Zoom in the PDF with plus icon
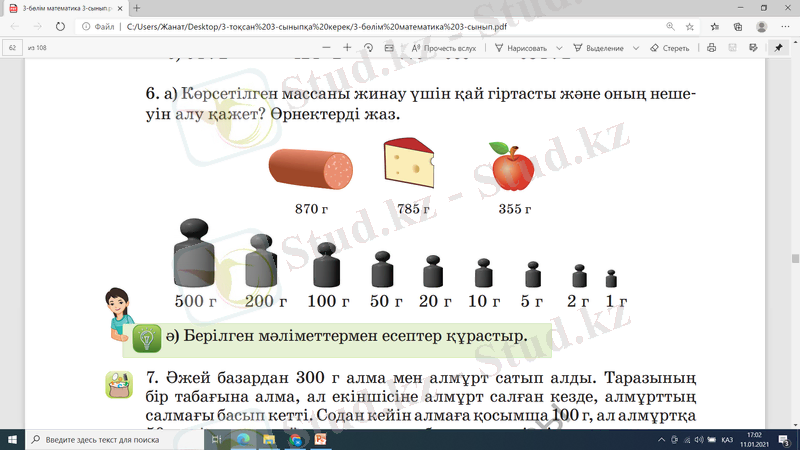Viewport: 800px width, 450px height. 347,47
